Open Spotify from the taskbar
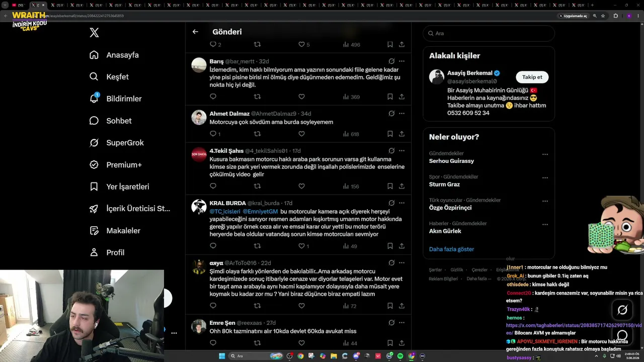The image size is (644, 362). click(400, 356)
